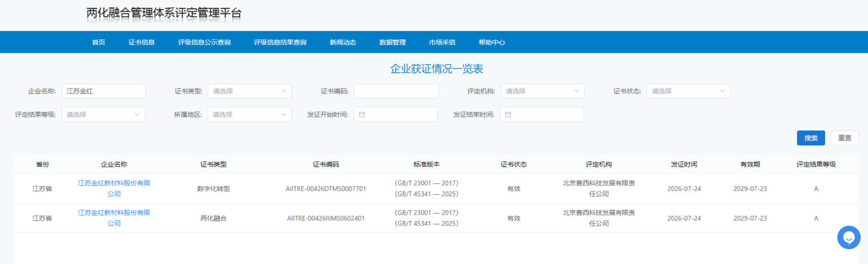868x264 pixels.
Task: Click certificate code AIITRE-00426IIIMS0602401
Action: pos(326,218)
